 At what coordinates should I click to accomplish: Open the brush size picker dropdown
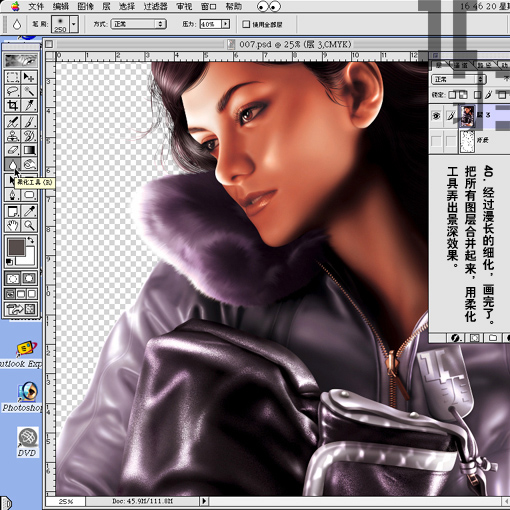coord(73,24)
